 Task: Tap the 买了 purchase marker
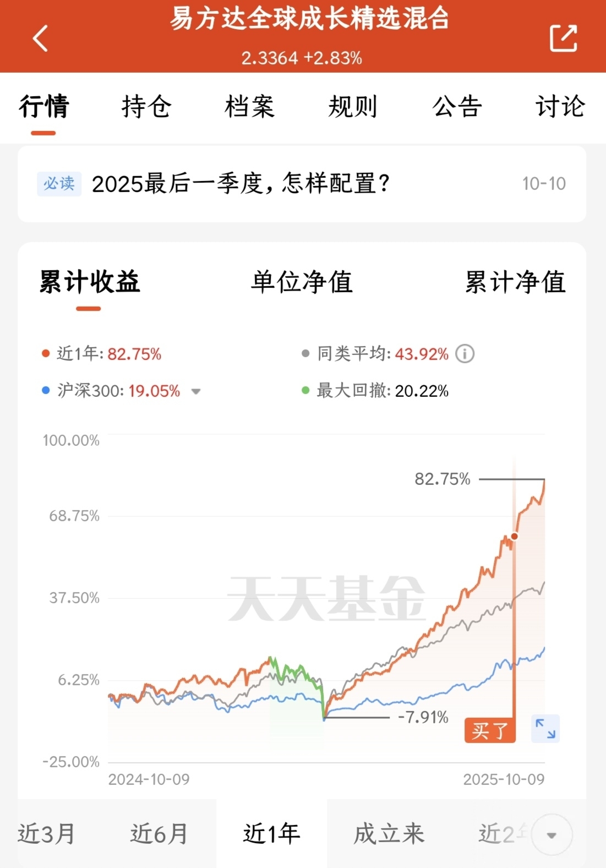[x=489, y=730]
